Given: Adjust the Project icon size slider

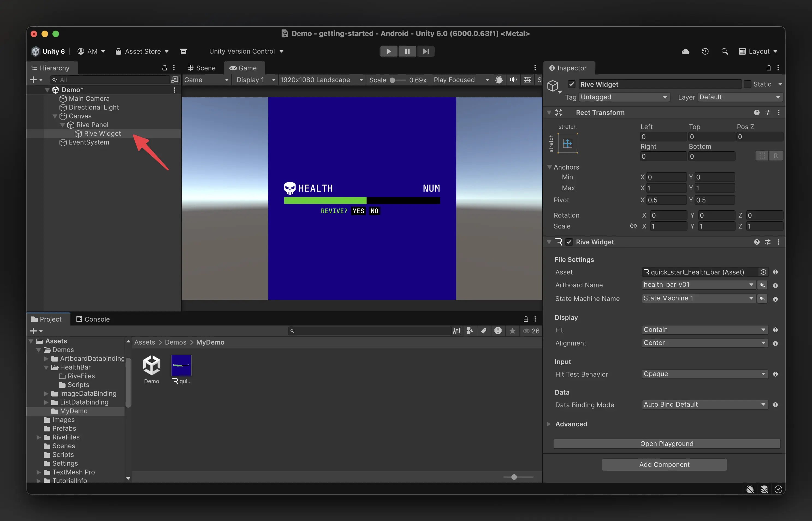Looking at the screenshot, I should point(518,477).
